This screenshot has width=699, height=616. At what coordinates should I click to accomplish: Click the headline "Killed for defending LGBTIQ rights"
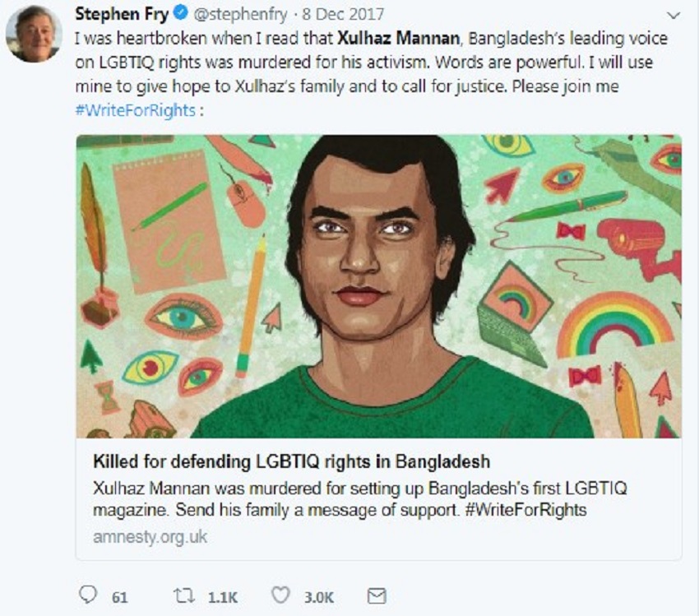coord(292,460)
